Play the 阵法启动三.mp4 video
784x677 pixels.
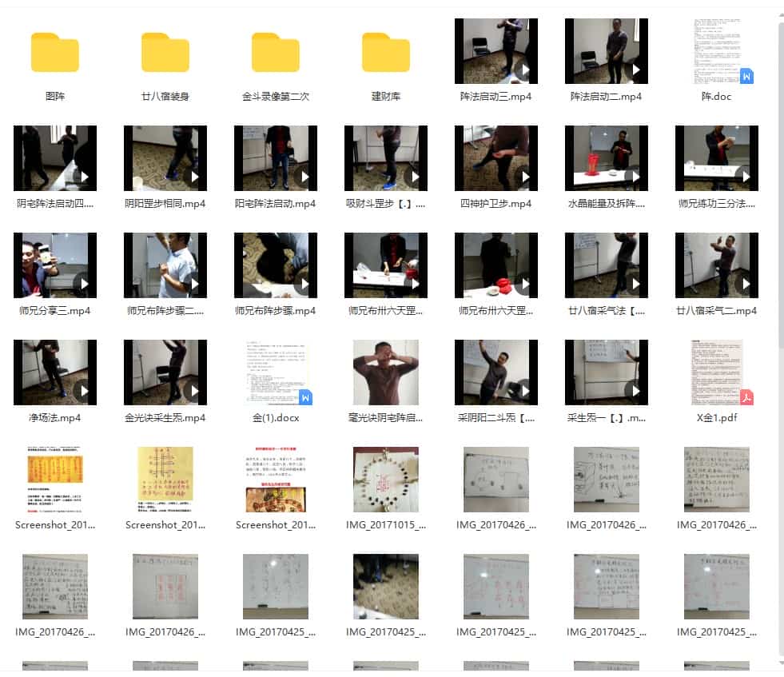[495, 51]
